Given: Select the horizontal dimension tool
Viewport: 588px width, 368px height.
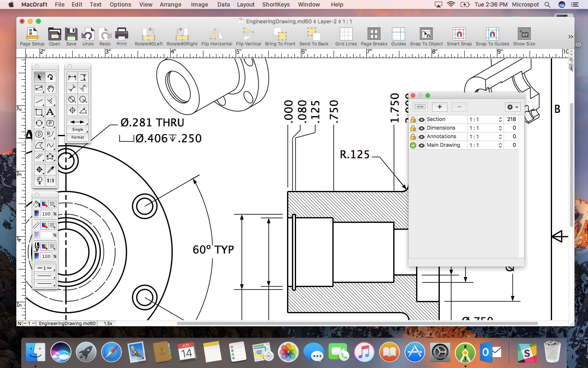Looking at the screenshot, I should pyautogui.click(x=72, y=77).
